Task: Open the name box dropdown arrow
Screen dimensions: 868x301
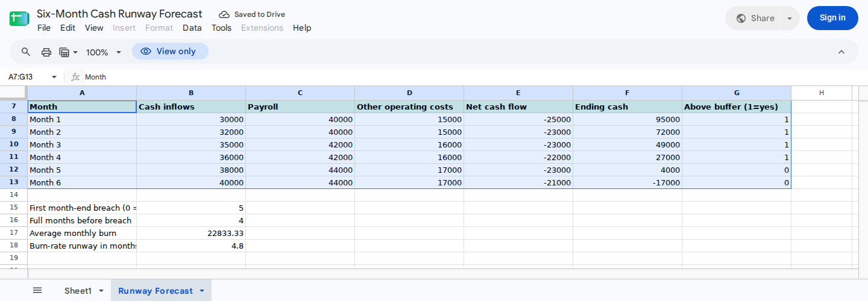Action: [54, 77]
